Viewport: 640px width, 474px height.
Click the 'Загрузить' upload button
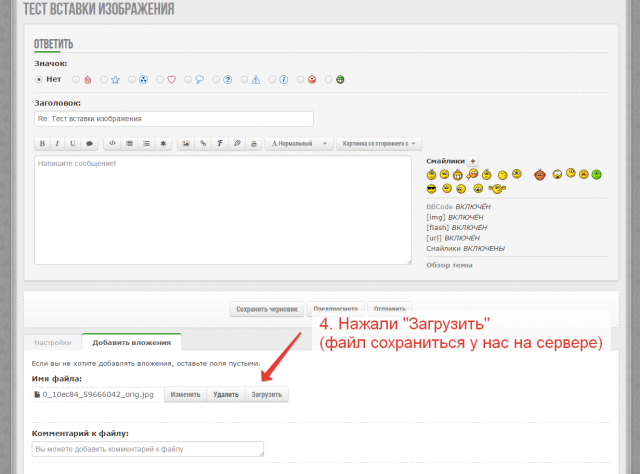(267, 395)
